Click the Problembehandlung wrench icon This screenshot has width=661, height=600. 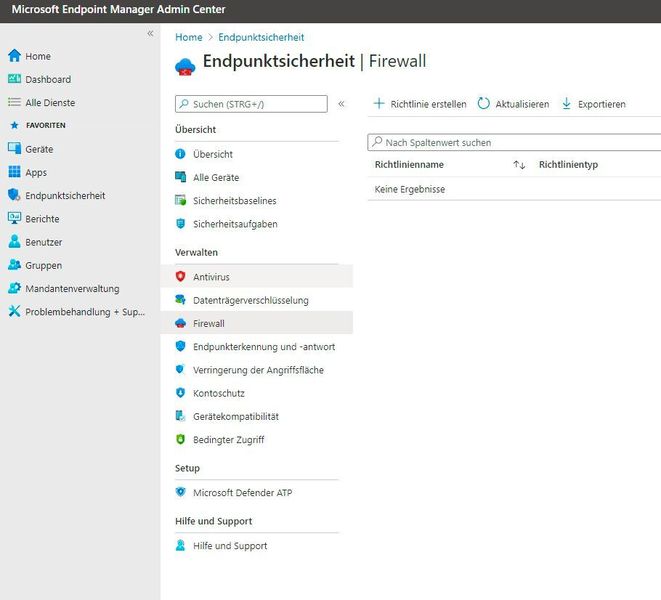14,311
